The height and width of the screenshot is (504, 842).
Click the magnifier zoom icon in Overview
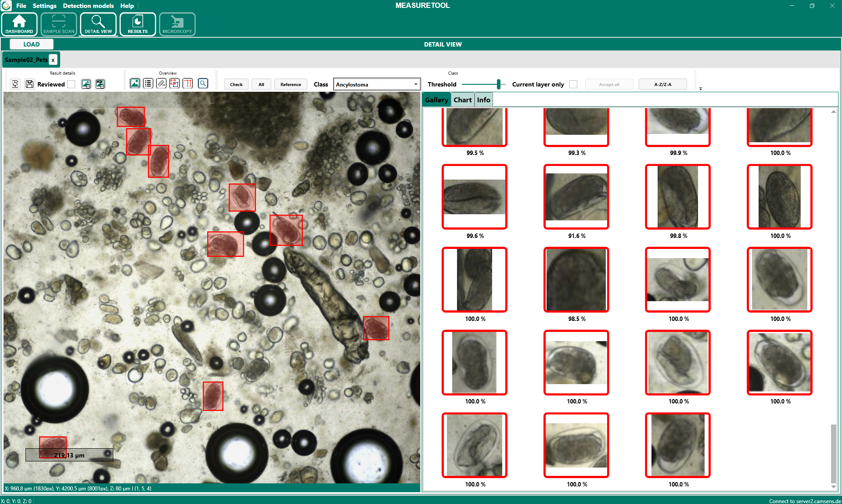(x=203, y=83)
